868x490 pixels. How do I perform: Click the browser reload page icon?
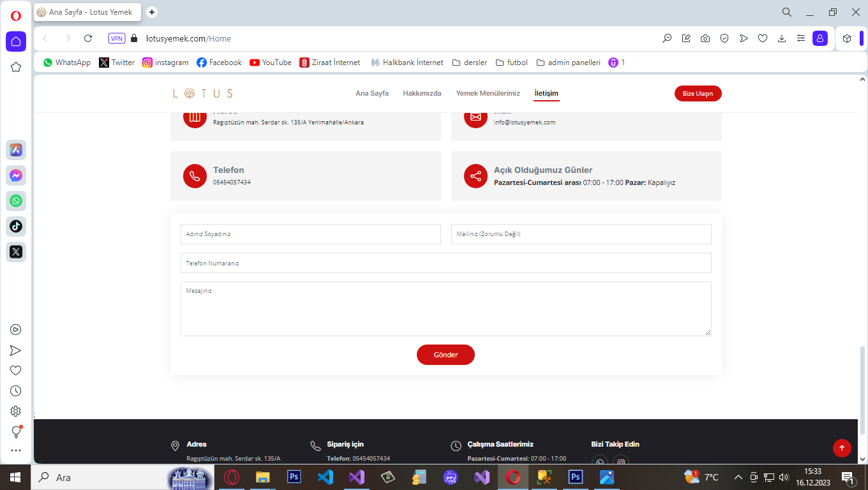[x=88, y=38]
